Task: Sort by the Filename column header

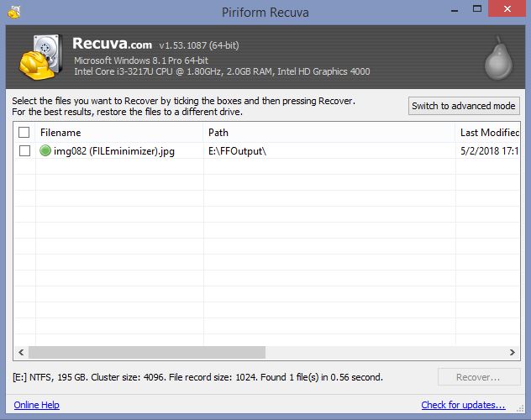Action: (119, 133)
